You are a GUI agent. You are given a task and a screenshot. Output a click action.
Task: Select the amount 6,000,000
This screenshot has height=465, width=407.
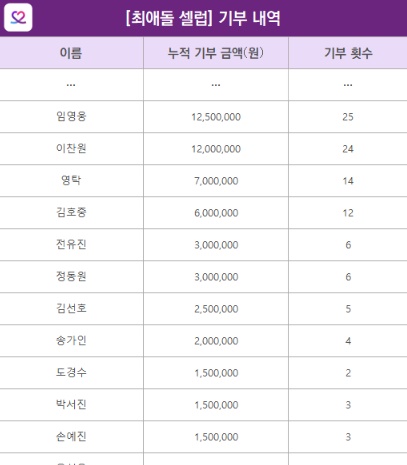coord(216,213)
